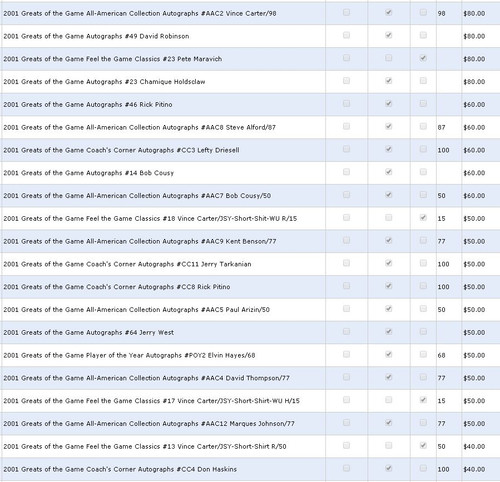Uncheck autograph checkbox for David Robinson row
Screen dimensions: 500x482
388,35
